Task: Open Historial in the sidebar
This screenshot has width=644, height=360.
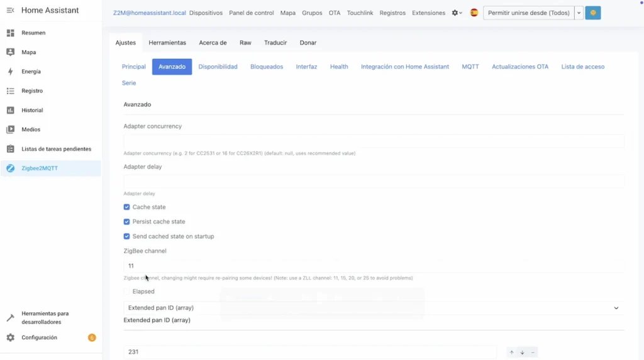Action: click(32, 111)
